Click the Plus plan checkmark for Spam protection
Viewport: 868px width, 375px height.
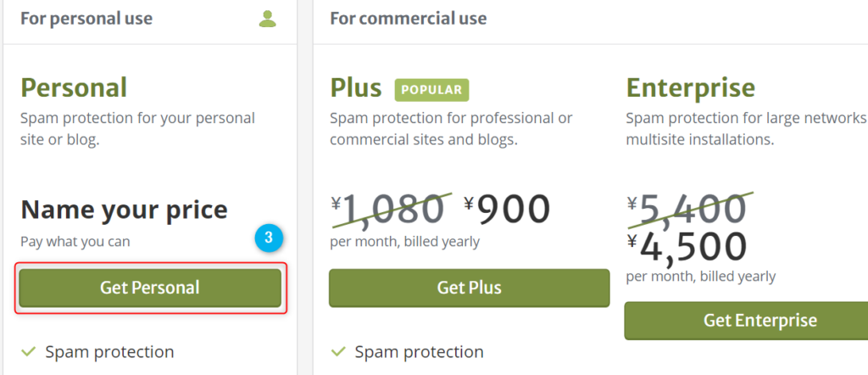pyautogui.click(x=337, y=352)
